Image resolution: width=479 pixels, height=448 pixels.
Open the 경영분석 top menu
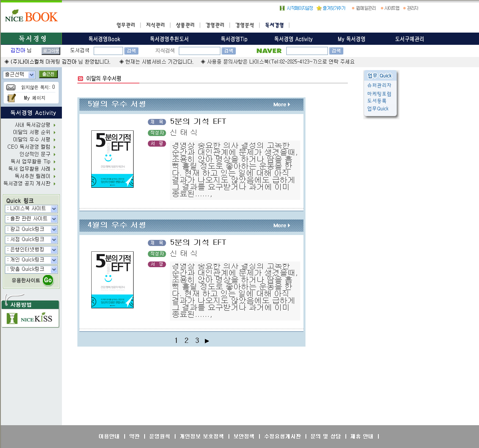244,25
